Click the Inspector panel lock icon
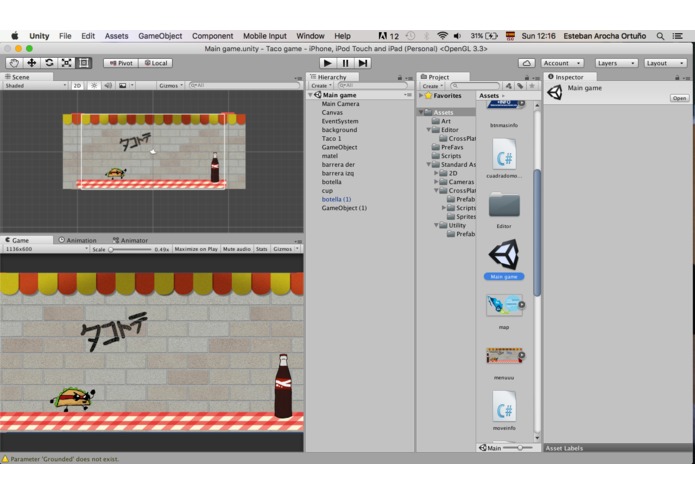 677,78
